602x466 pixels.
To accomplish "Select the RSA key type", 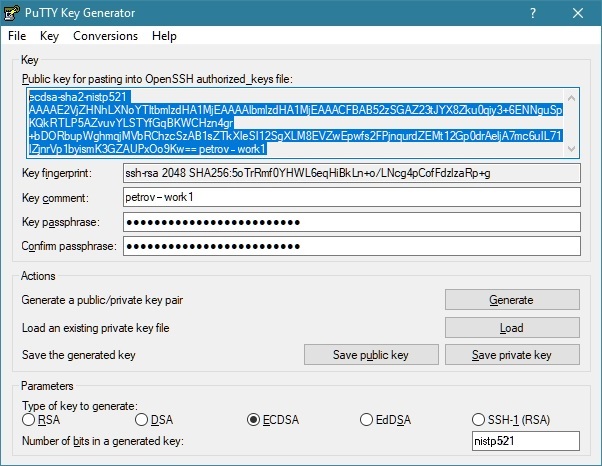I will point(41,420).
